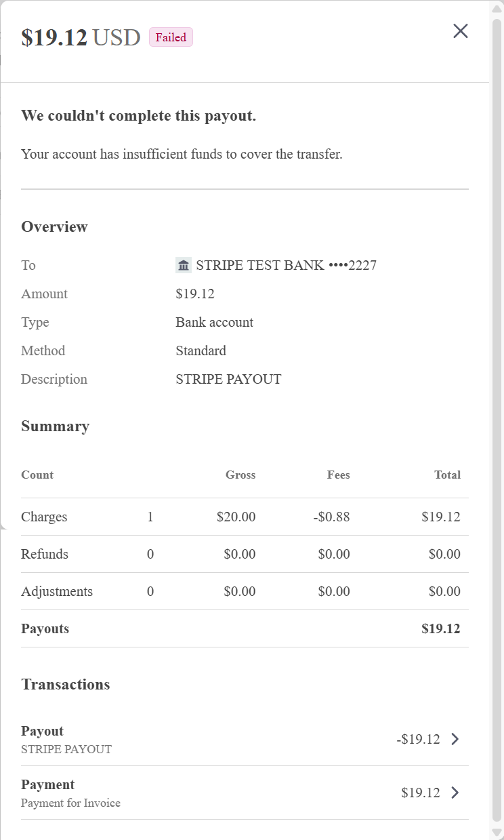
Task: Click the Gross column header
Action: coord(240,475)
